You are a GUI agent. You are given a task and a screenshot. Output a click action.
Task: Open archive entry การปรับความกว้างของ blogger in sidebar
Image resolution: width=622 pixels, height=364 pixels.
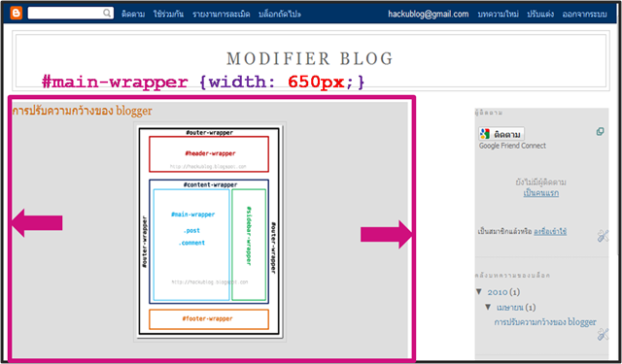[545, 322]
